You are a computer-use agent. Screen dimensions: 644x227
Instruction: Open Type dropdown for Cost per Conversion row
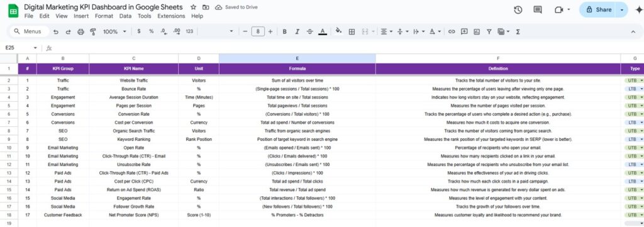641,123
